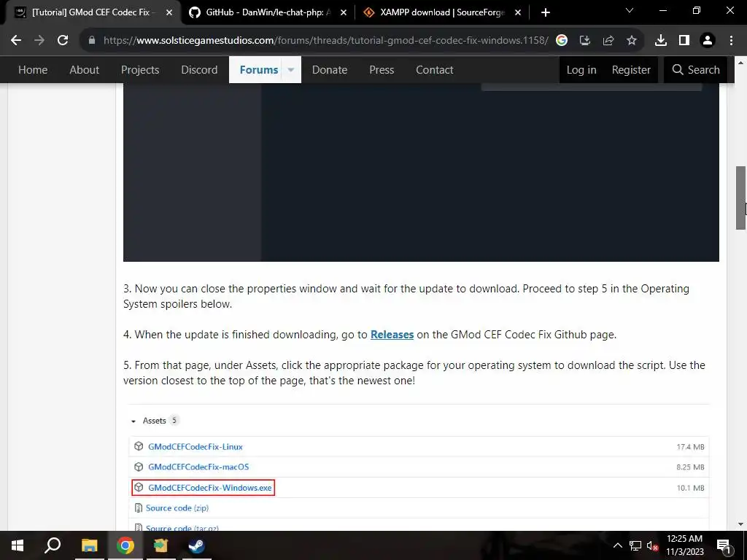Go back to previous page arrow

point(16,41)
